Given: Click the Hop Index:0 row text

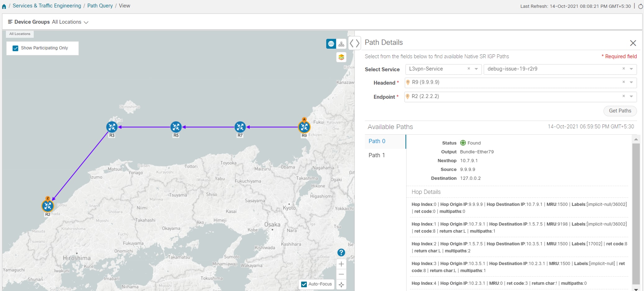Looking at the screenshot, I should pos(519,208).
